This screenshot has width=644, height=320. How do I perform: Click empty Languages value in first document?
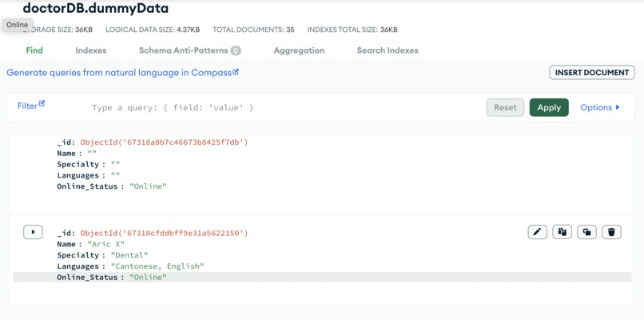pos(115,175)
